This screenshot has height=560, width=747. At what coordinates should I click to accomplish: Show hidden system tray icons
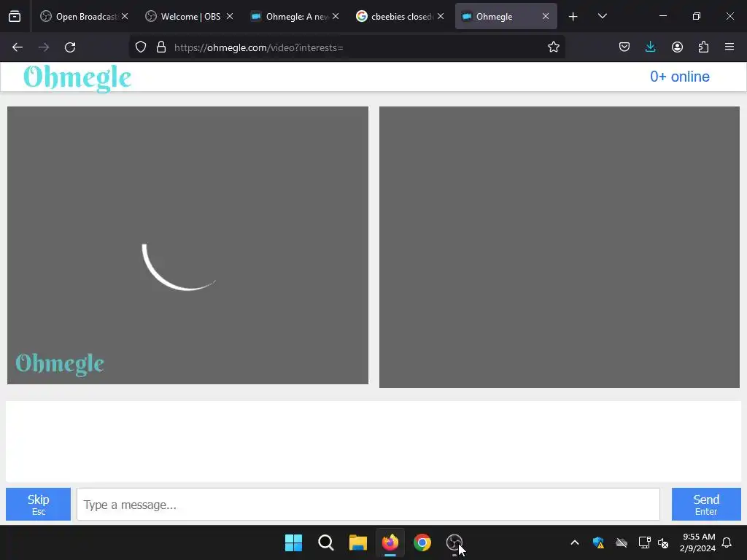click(575, 542)
